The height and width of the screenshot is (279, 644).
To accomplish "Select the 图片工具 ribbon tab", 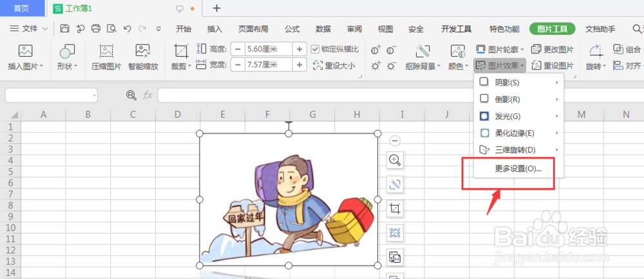I will point(552,29).
